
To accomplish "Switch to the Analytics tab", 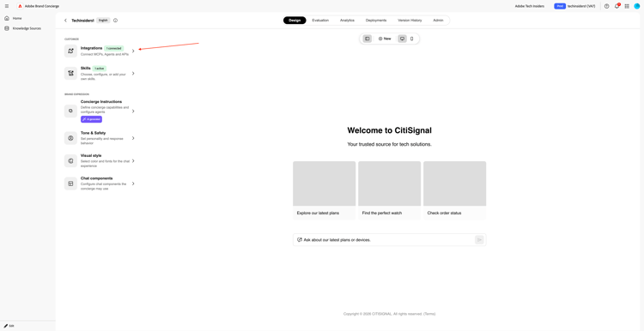I will click(347, 20).
